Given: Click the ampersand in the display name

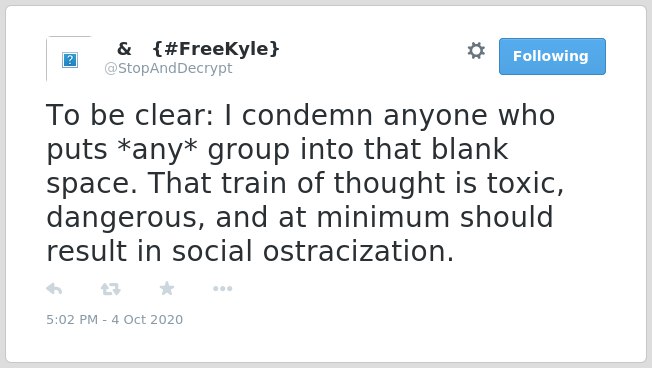Looking at the screenshot, I should [124, 49].
